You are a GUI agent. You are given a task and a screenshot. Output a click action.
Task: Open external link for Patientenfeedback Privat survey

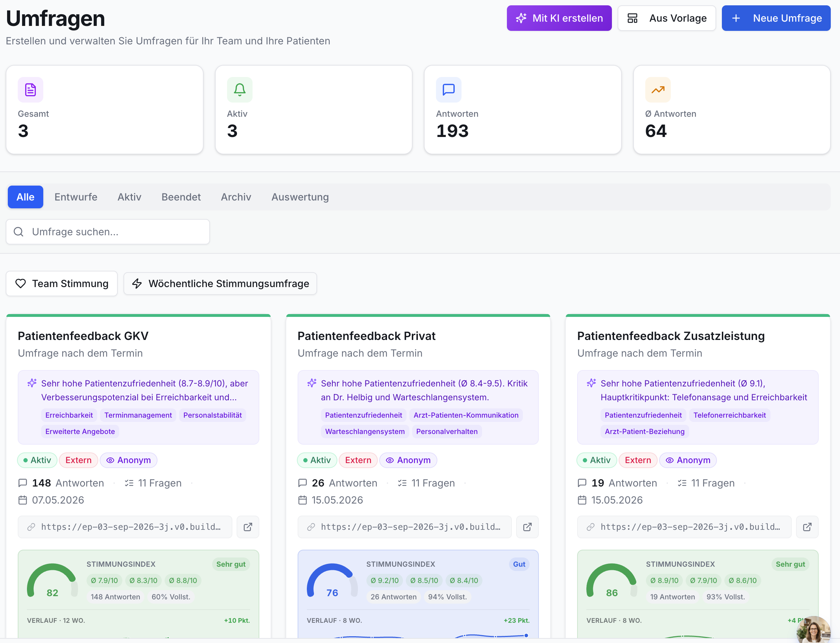tap(527, 527)
